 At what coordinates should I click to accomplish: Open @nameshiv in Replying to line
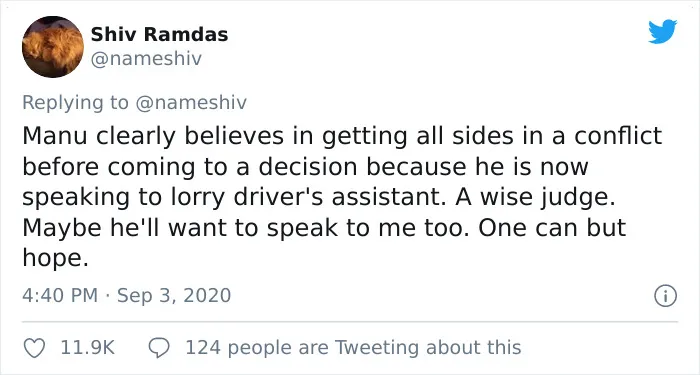coord(191,103)
